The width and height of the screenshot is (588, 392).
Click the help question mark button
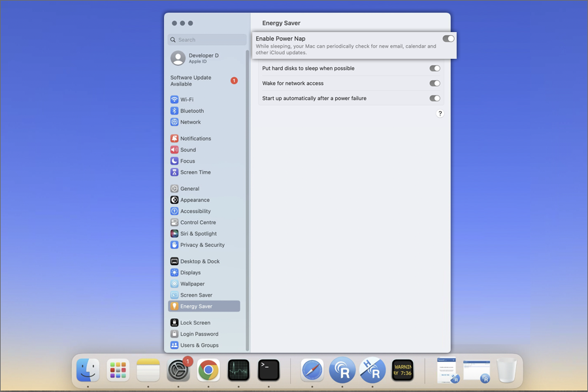[x=440, y=114]
